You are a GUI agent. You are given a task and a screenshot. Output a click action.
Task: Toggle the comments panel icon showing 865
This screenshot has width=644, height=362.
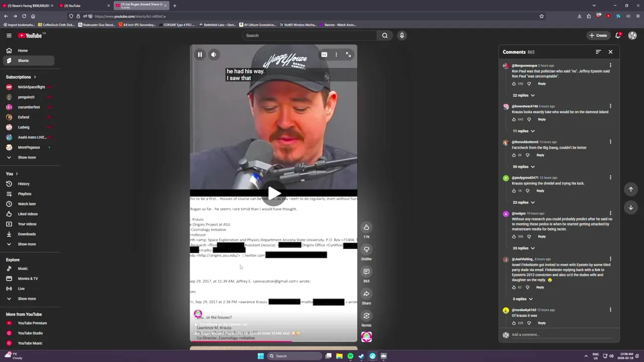point(366,271)
